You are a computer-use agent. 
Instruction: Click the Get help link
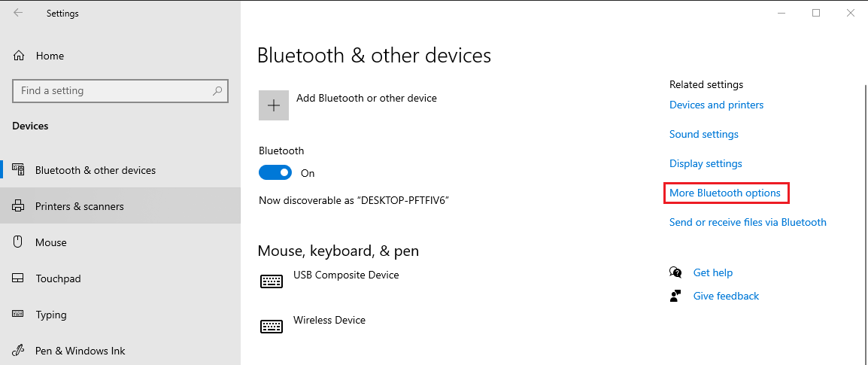click(x=712, y=272)
